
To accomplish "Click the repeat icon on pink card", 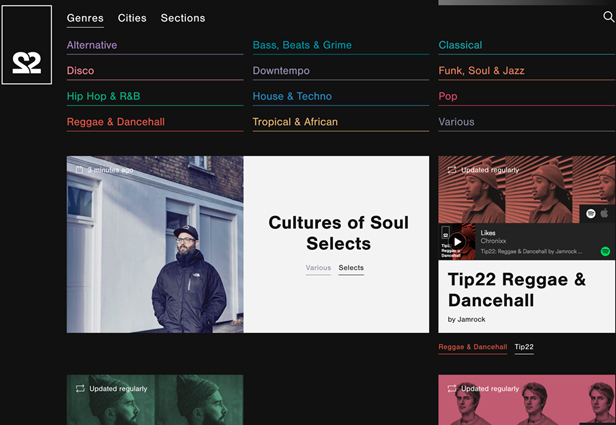I will 452,388.
